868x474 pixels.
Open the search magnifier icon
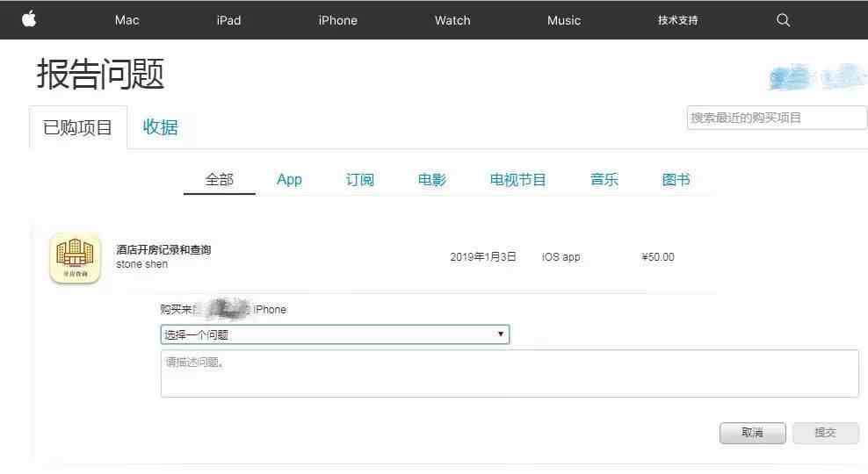[783, 20]
